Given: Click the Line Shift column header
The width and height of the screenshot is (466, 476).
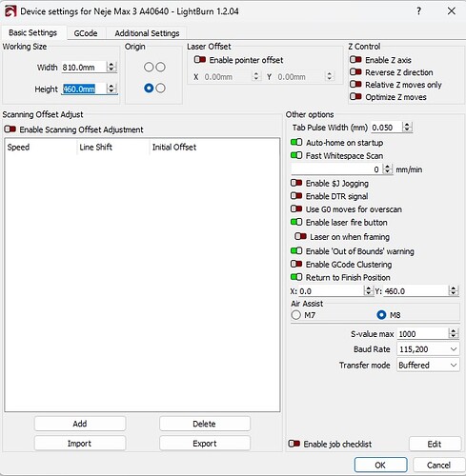Looking at the screenshot, I should [113, 148].
